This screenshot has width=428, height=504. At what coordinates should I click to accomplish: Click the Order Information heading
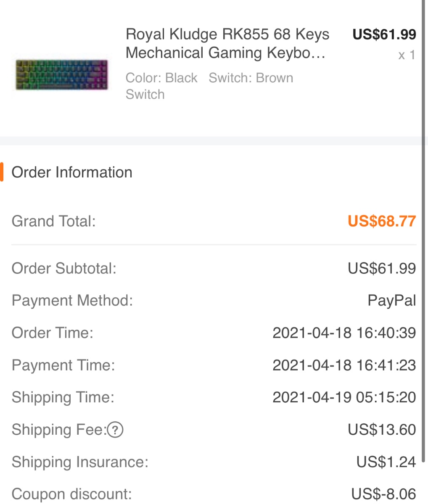tap(72, 172)
